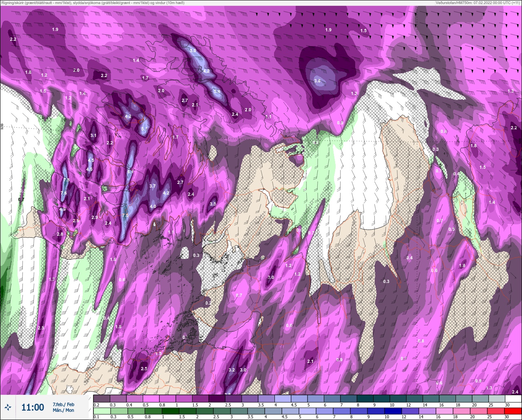Click the 7.3 precipitation value on the map
This screenshot has width=522, height=420.
pos(66,180)
